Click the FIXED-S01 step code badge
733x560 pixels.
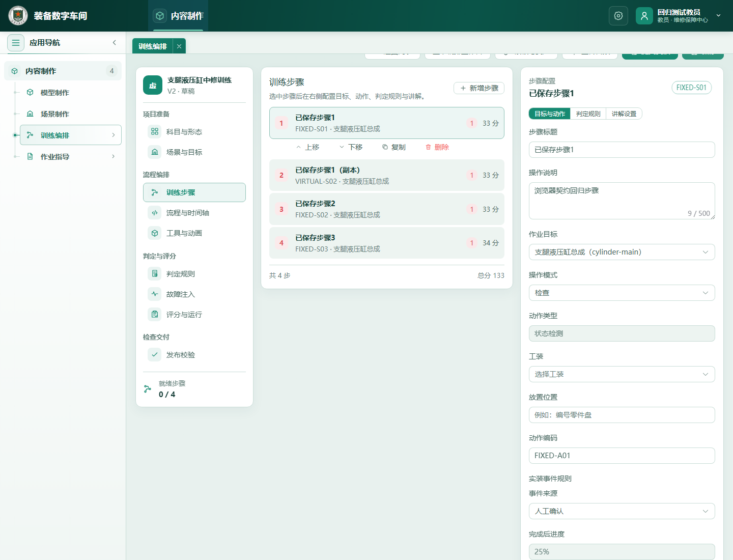(691, 88)
